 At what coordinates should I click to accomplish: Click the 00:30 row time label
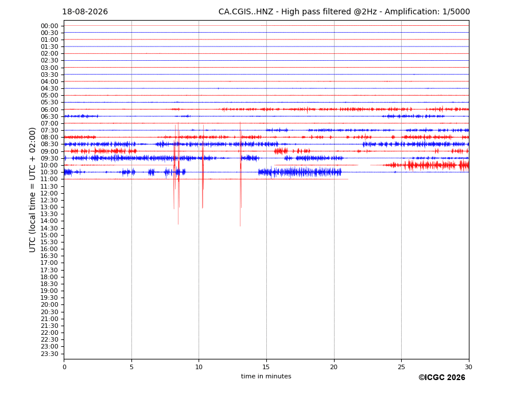click(49, 33)
